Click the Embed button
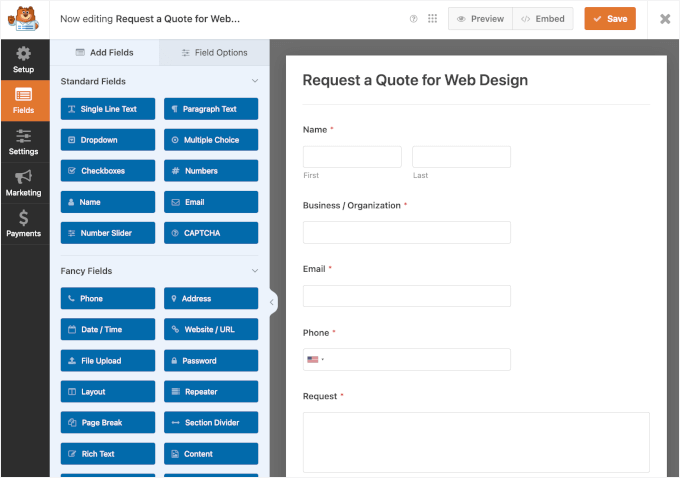 pyautogui.click(x=543, y=19)
